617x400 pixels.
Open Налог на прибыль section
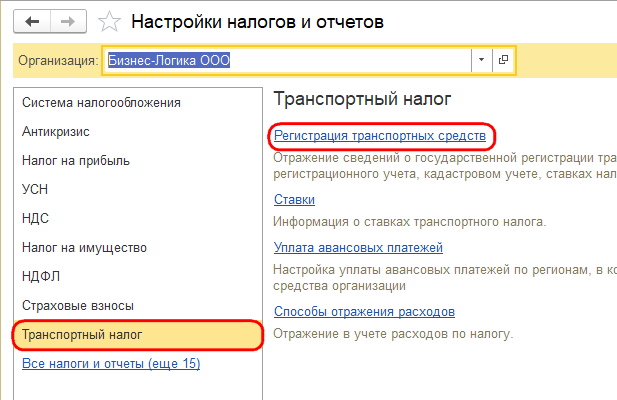click(x=138, y=160)
